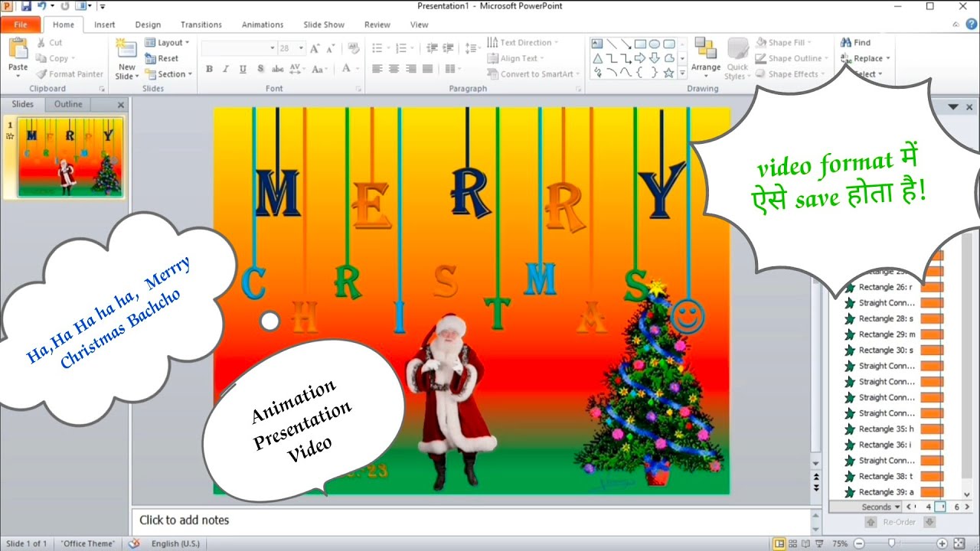Viewport: 980px width, 551px height.
Task: Click the Clear All Formatting icon
Action: (x=354, y=48)
